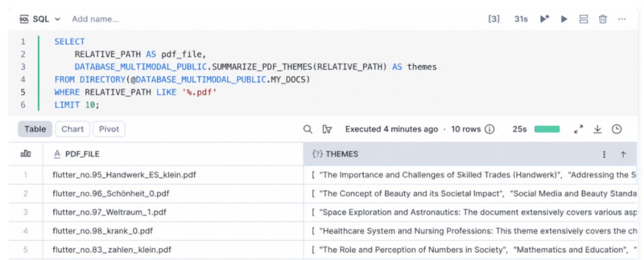Switch to the Chart tab

(72, 129)
